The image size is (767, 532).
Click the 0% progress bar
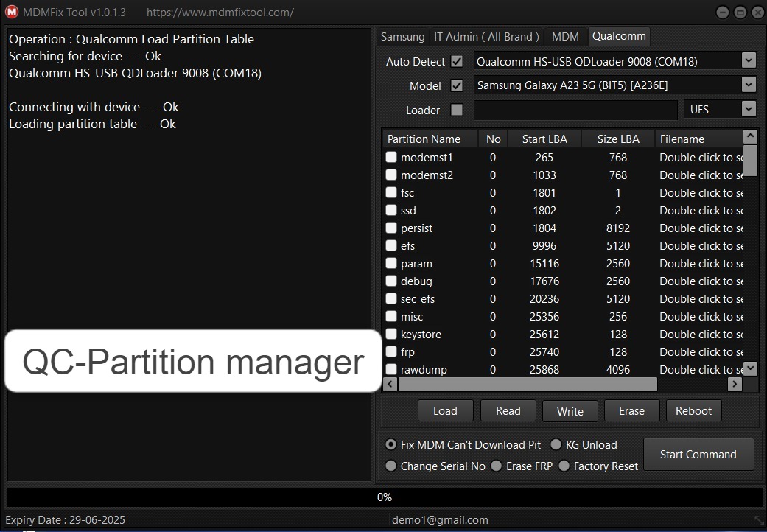pos(384,497)
